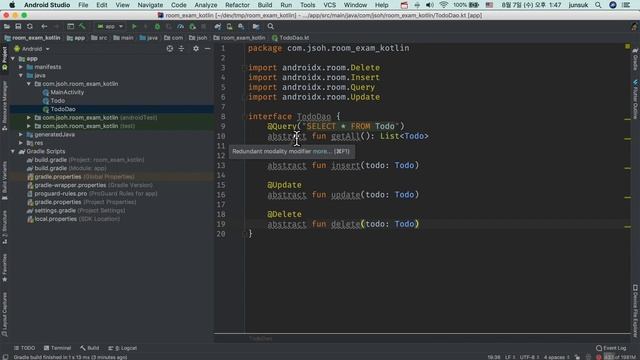
Task: Open the AVD Manager toolbar icon
Action: 229,27
